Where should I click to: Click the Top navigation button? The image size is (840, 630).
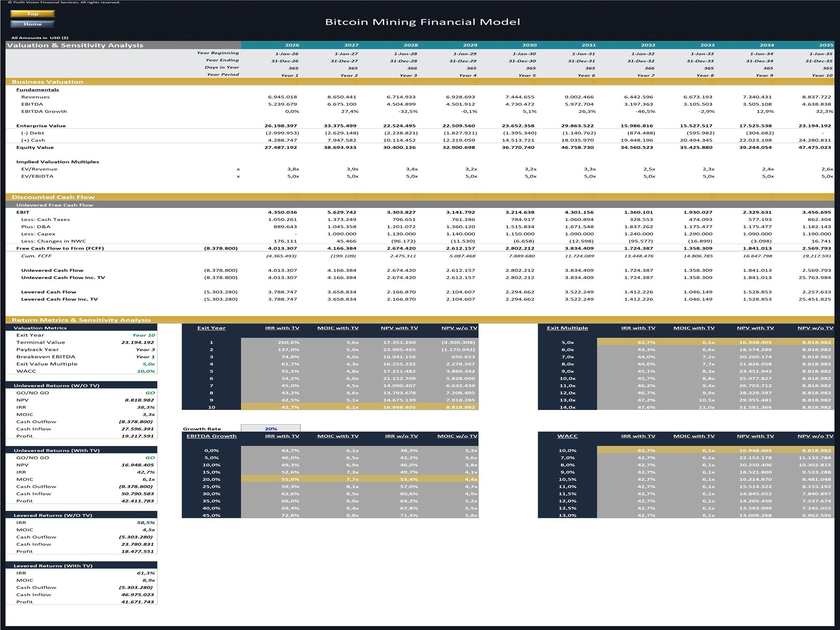[33, 13]
